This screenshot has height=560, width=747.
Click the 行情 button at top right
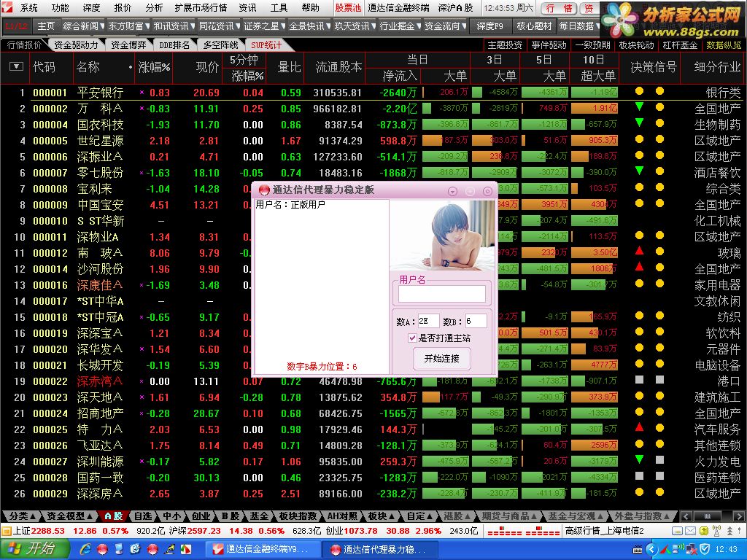pos(559,8)
